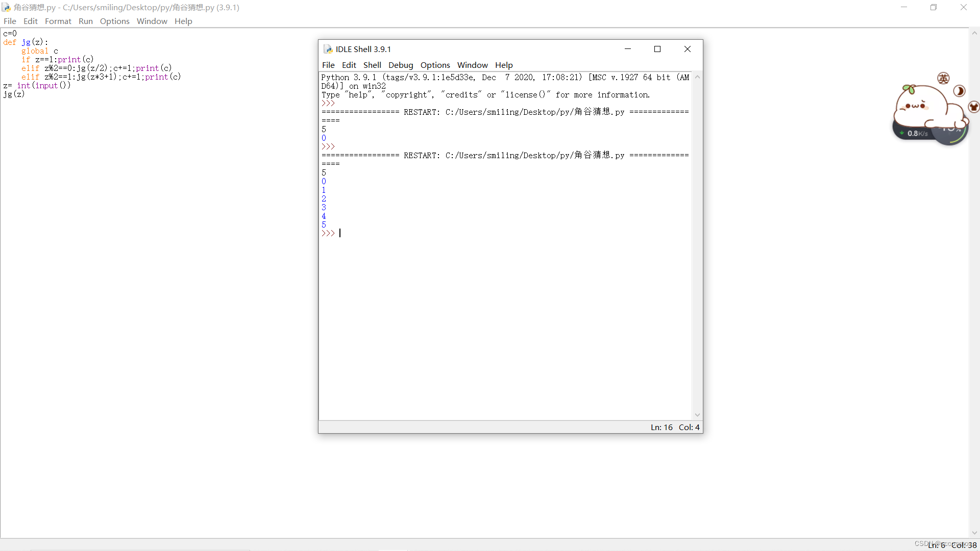980x551 pixels.
Task: Click the Python icon in IDLE Shell title
Action: tap(328, 49)
